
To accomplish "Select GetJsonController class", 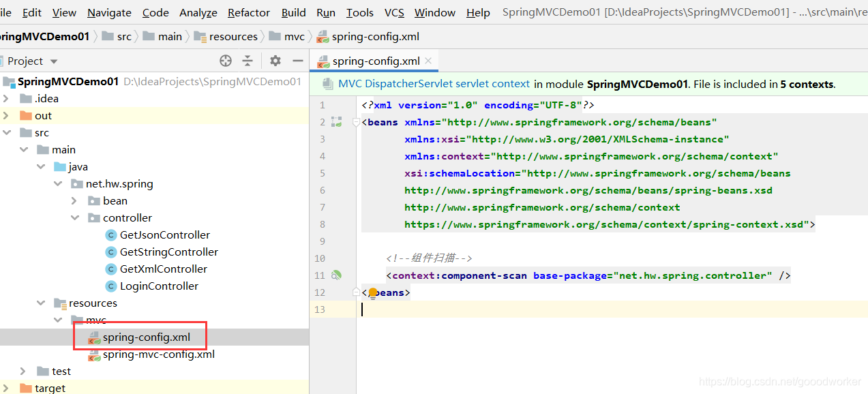I will tap(165, 234).
